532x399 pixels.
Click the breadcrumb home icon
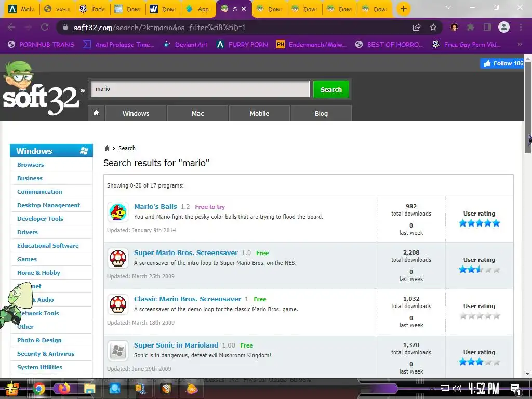[x=107, y=148]
